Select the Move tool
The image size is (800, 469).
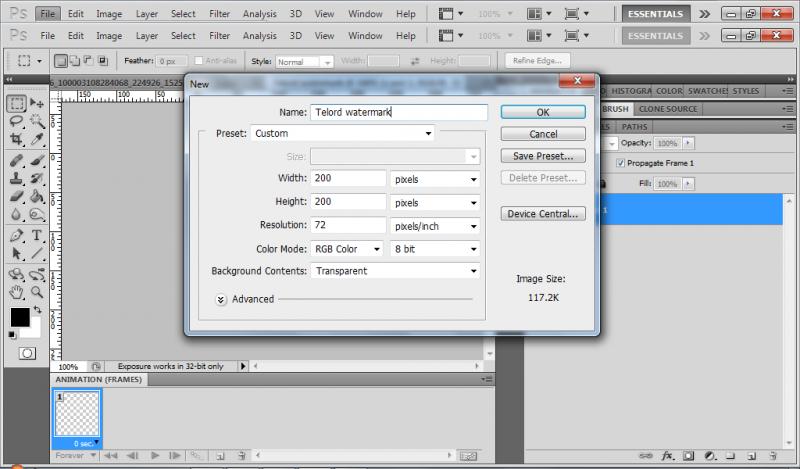point(37,103)
